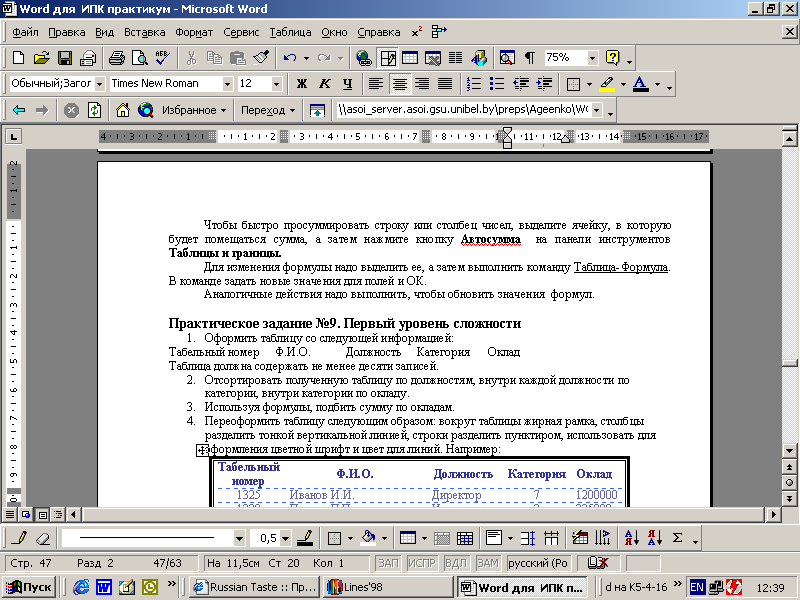Viewport: 800px width, 600px height.
Task: Create a new blank document
Action: point(18,58)
